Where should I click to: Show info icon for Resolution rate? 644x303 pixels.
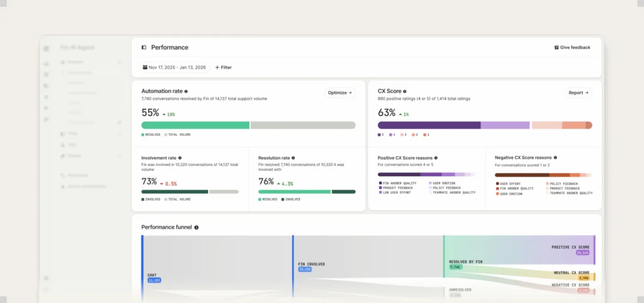[293, 158]
